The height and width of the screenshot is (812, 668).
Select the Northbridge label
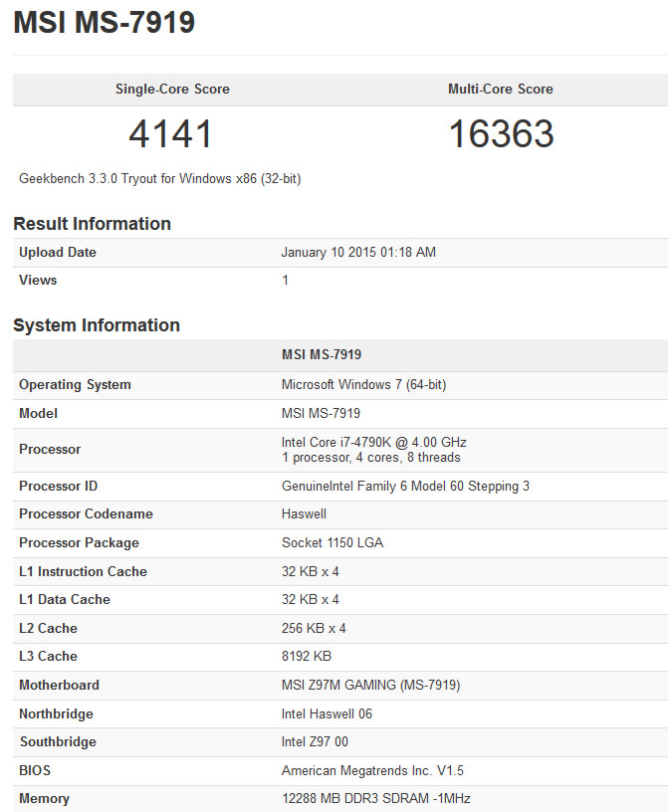click(x=56, y=714)
